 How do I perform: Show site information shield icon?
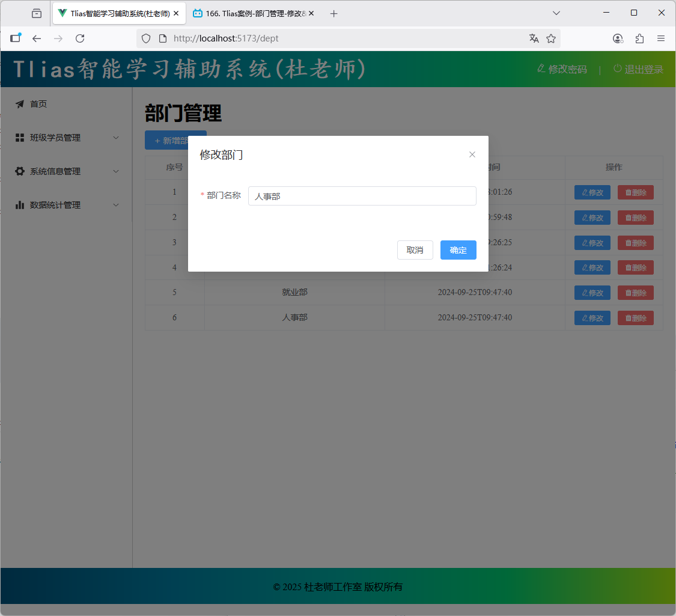click(x=146, y=38)
